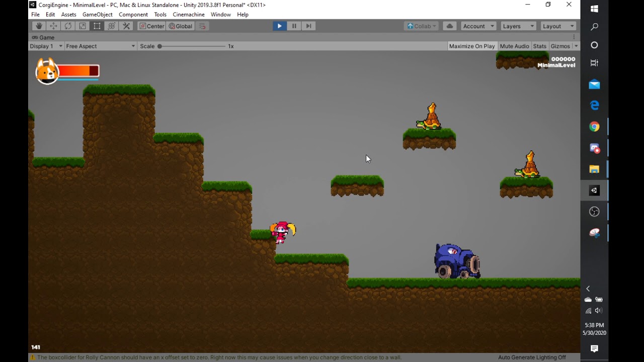Open the Layout dropdown

558,26
